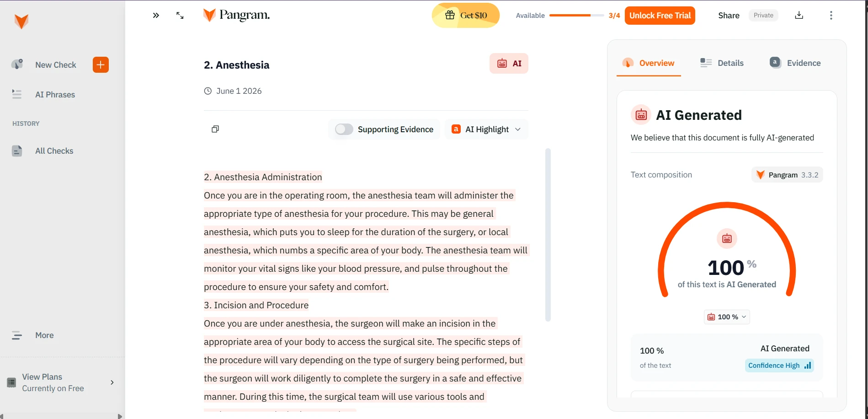Click the Private visibility badge
868x419 pixels.
tap(763, 15)
